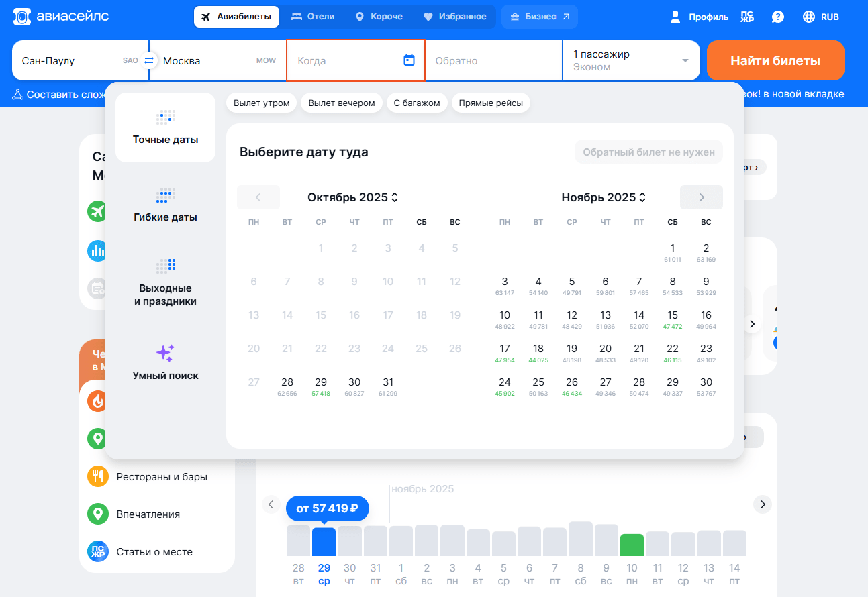Viewport: 868px width, 597px height.
Task: Select October 30 in calendar
Action: pos(354,386)
